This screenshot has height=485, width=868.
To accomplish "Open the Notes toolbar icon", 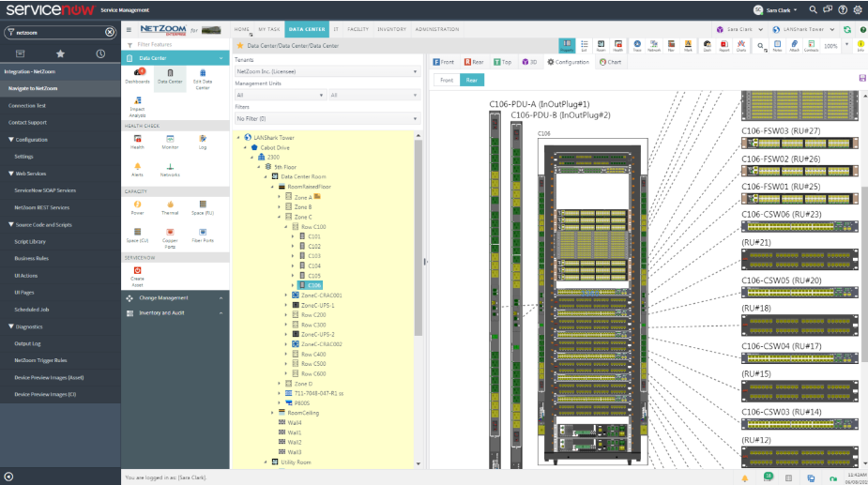I will (x=777, y=45).
